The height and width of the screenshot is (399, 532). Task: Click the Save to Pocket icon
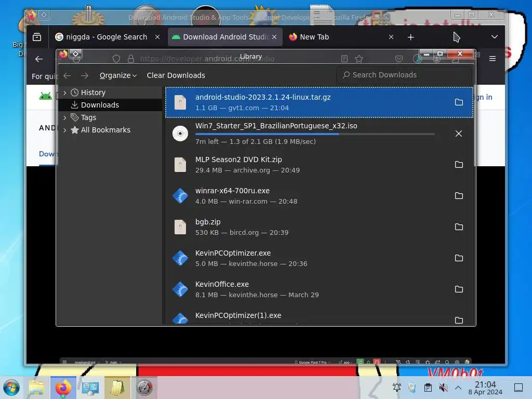pyautogui.click(x=399, y=59)
